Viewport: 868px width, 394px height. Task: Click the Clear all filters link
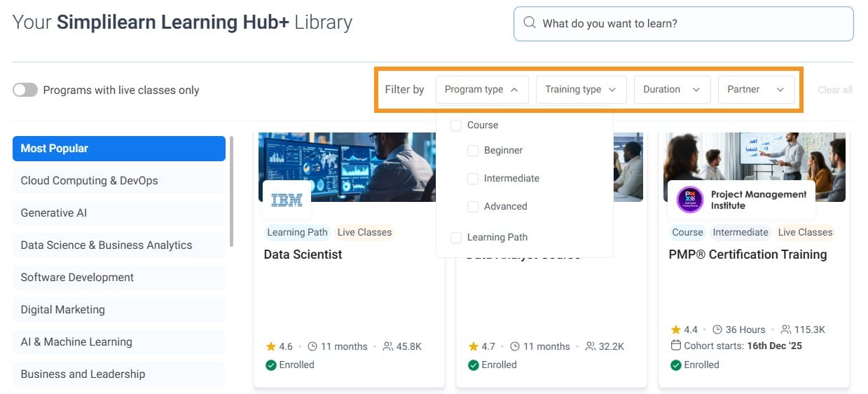coord(835,90)
